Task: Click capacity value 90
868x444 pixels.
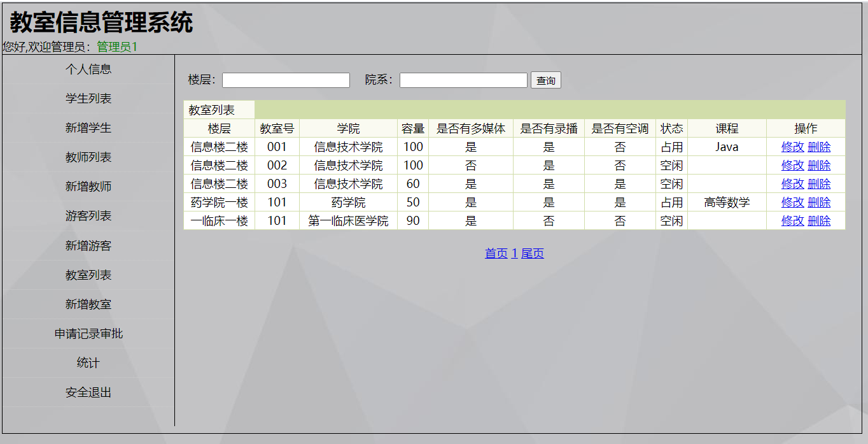Action: click(x=413, y=221)
